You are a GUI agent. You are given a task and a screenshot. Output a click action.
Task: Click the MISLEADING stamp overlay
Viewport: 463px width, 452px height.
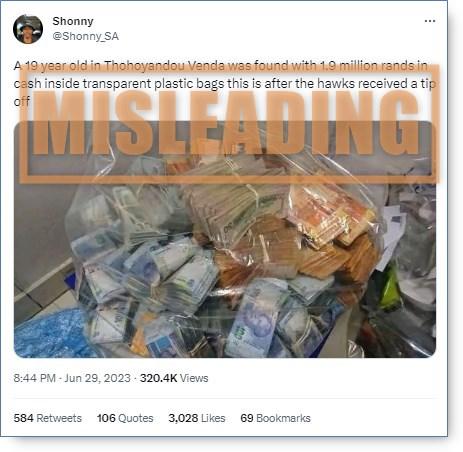229,124
